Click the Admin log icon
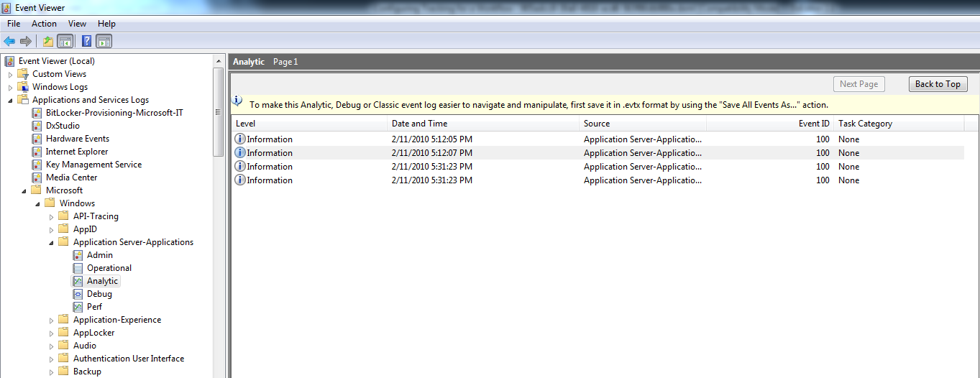 [x=78, y=255]
